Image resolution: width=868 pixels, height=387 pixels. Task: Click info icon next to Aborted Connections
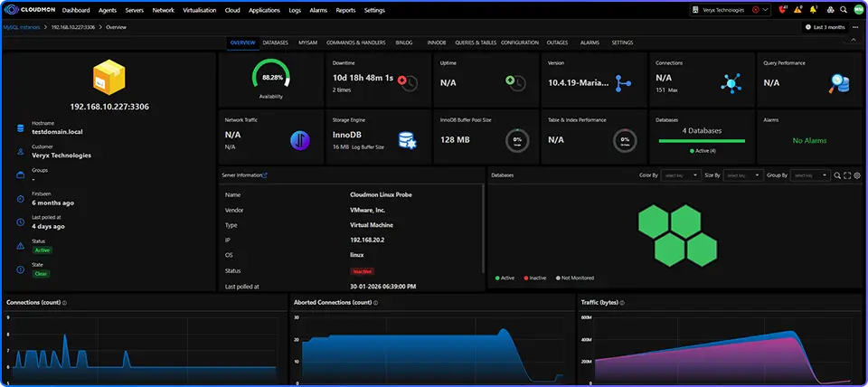(x=376, y=303)
